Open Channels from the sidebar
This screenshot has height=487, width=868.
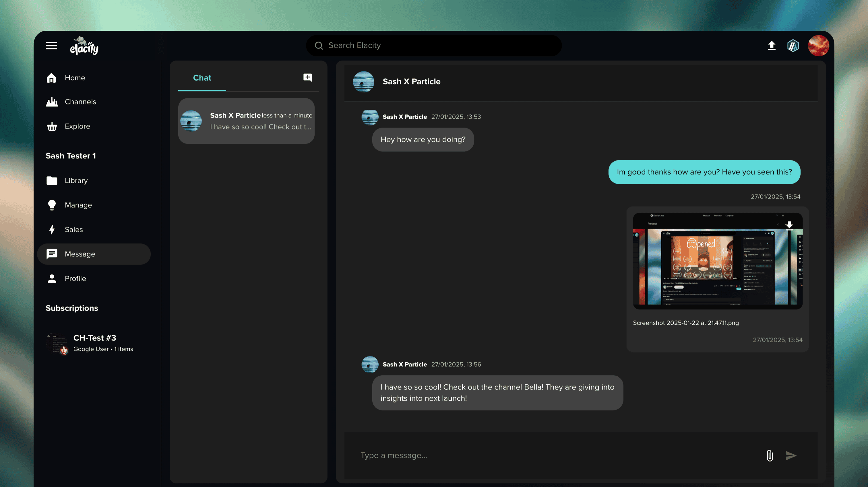pos(80,102)
